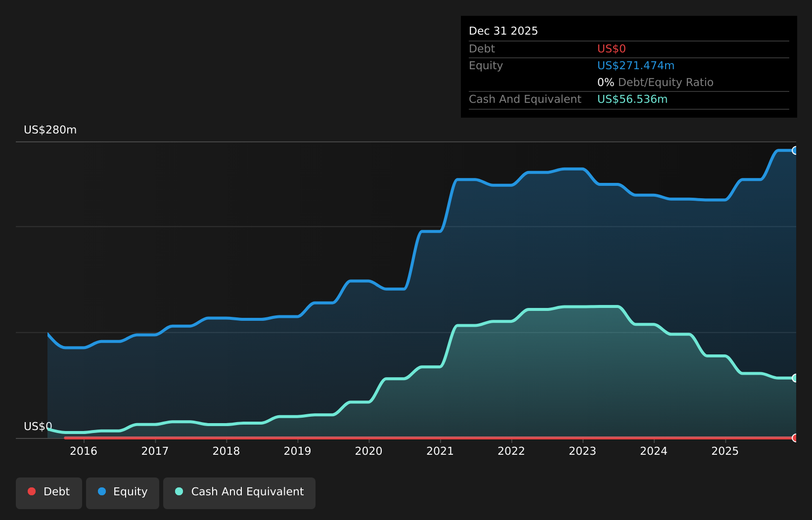Click the teal Cash And Equivalent dot icon
This screenshot has width=812, height=520.
tap(179, 491)
